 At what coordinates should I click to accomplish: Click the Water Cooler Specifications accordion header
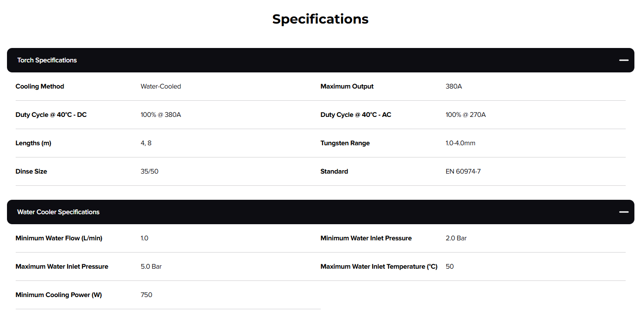[x=58, y=212]
